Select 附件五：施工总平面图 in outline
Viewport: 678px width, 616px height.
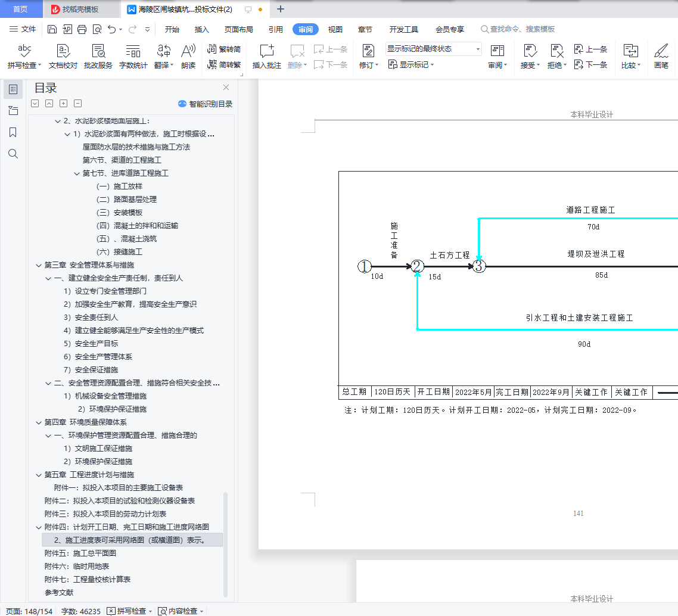point(80,553)
